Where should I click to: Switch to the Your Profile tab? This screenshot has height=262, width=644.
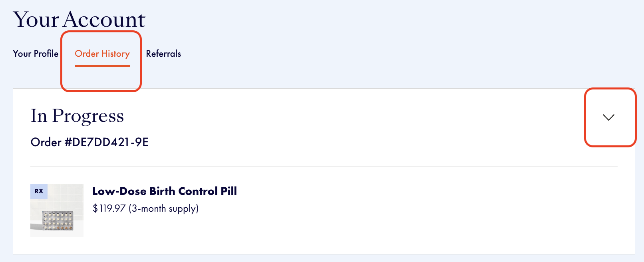(35, 54)
